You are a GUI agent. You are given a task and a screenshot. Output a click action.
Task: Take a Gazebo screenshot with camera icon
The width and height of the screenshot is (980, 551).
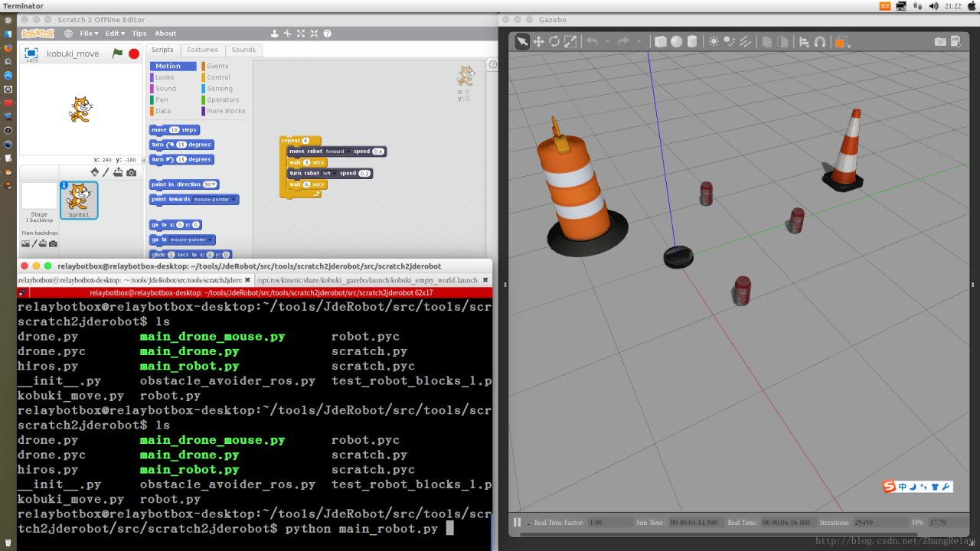[x=939, y=42]
